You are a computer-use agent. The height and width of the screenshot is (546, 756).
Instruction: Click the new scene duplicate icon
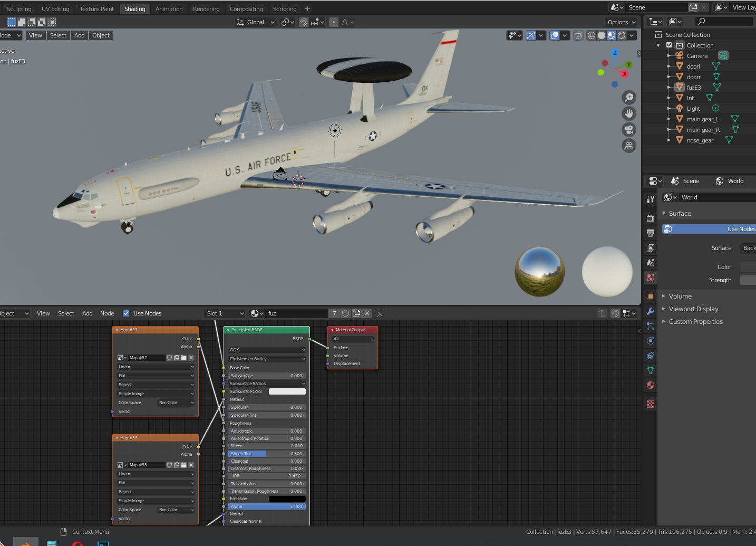pyautogui.click(x=693, y=7)
